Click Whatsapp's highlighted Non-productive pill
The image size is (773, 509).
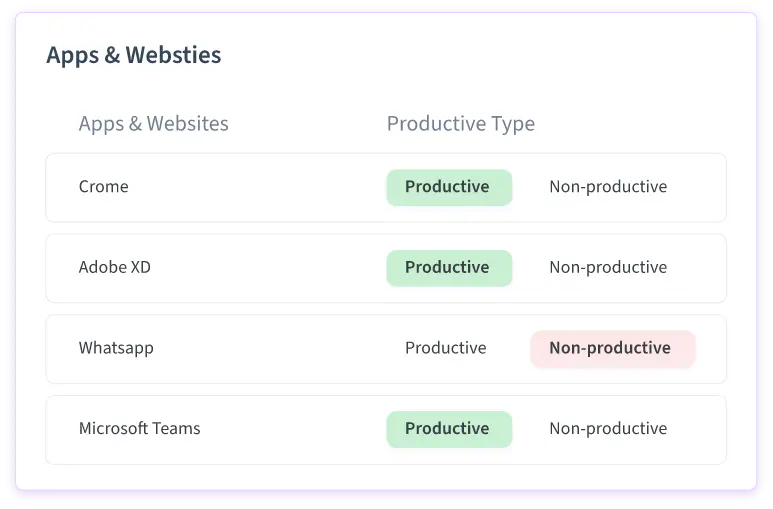coord(611,348)
